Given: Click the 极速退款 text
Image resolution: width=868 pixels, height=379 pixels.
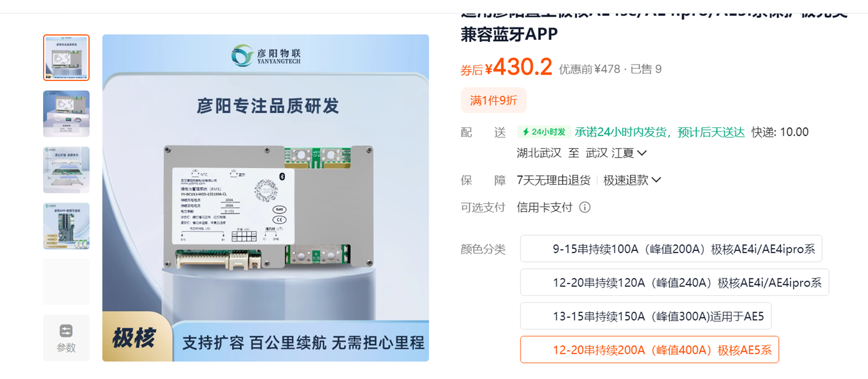Looking at the screenshot, I should pos(626,180).
